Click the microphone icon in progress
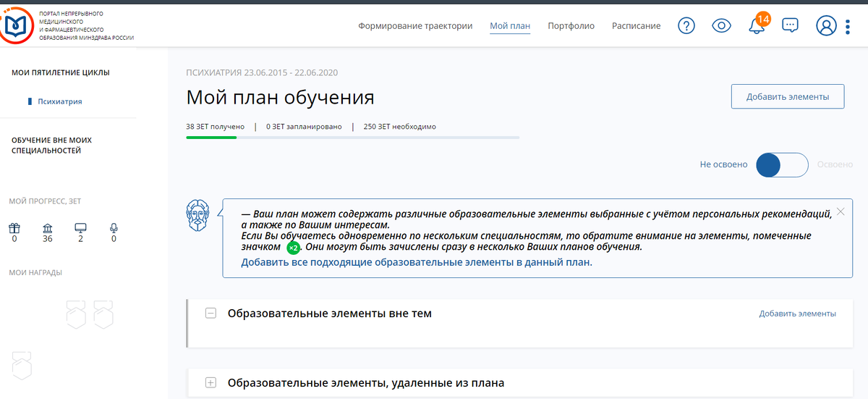868x399 pixels. click(114, 228)
